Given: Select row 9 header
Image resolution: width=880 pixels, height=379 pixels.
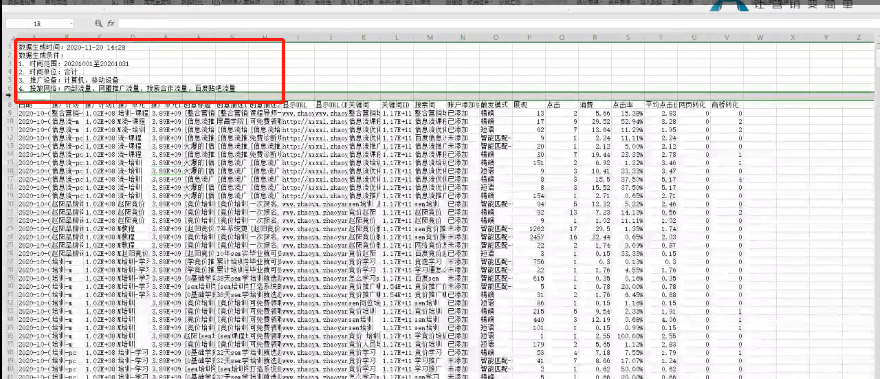Looking at the screenshot, I should [10, 113].
